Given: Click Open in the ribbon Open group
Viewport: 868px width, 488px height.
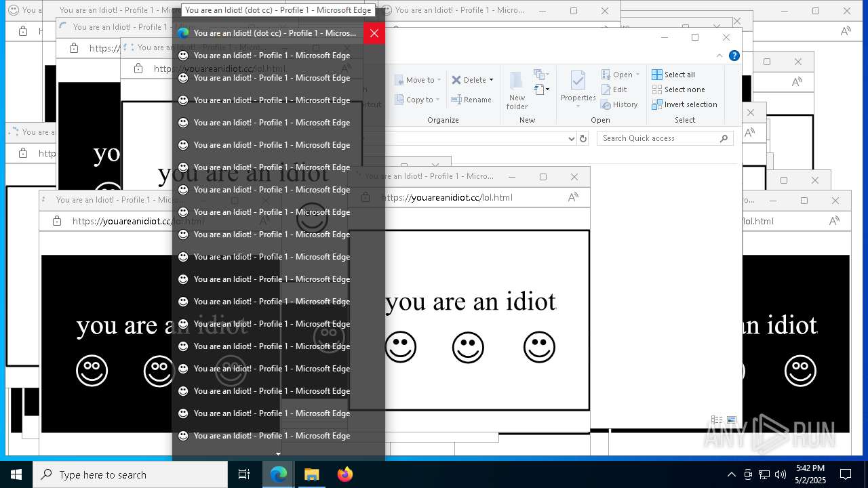Looking at the screenshot, I should (617, 75).
